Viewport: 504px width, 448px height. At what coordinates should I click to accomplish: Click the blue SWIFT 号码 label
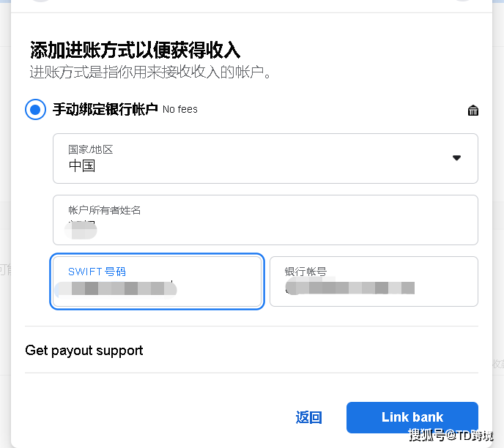tap(97, 272)
